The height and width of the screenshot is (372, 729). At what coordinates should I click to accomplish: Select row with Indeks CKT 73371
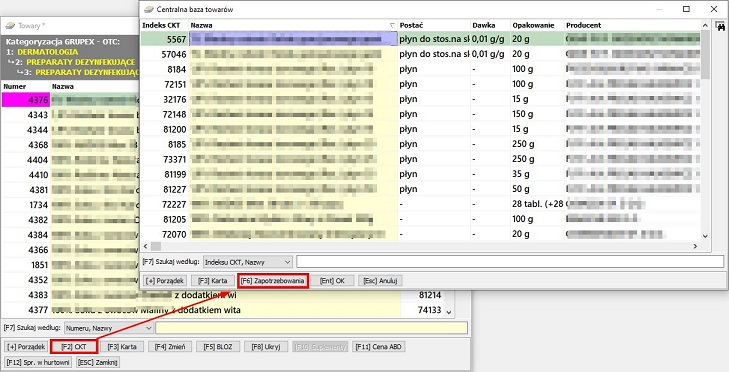click(x=421, y=159)
